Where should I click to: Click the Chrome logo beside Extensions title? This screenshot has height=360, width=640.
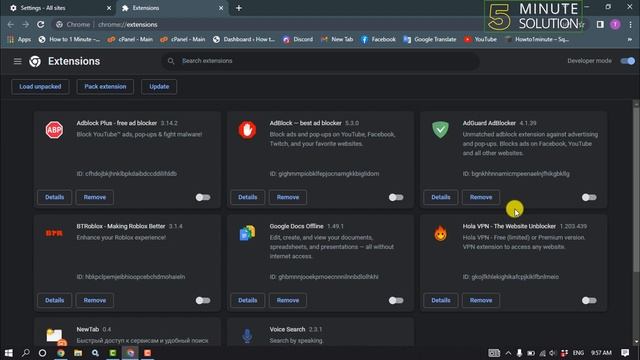point(35,61)
